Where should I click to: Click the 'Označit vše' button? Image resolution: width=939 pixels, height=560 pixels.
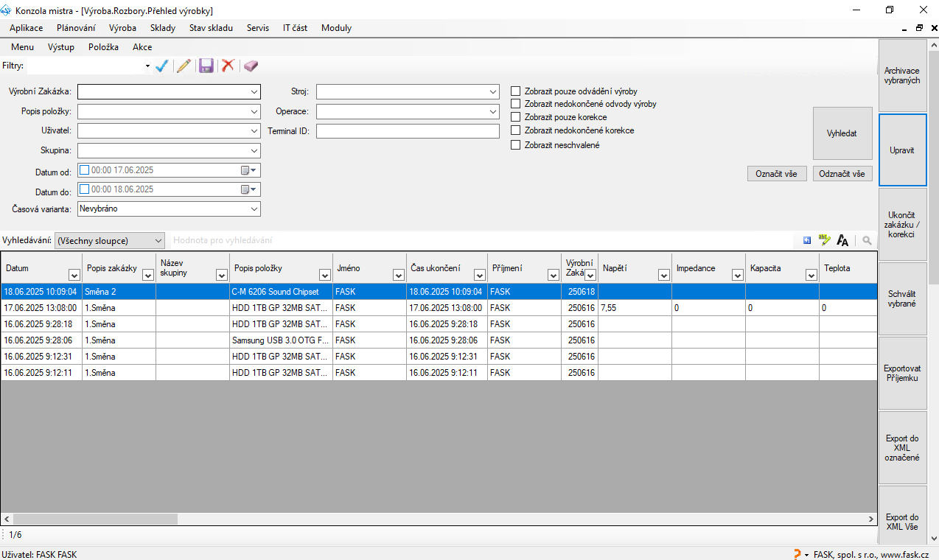pyautogui.click(x=777, y=174)
